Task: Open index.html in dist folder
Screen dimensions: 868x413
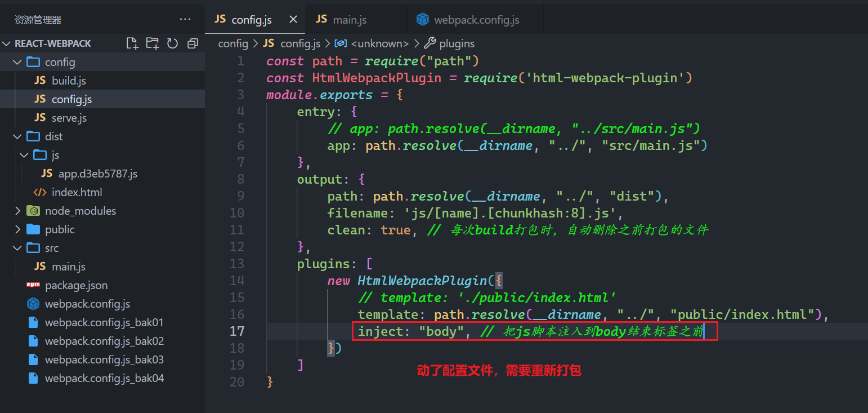Action: [102, 192]
